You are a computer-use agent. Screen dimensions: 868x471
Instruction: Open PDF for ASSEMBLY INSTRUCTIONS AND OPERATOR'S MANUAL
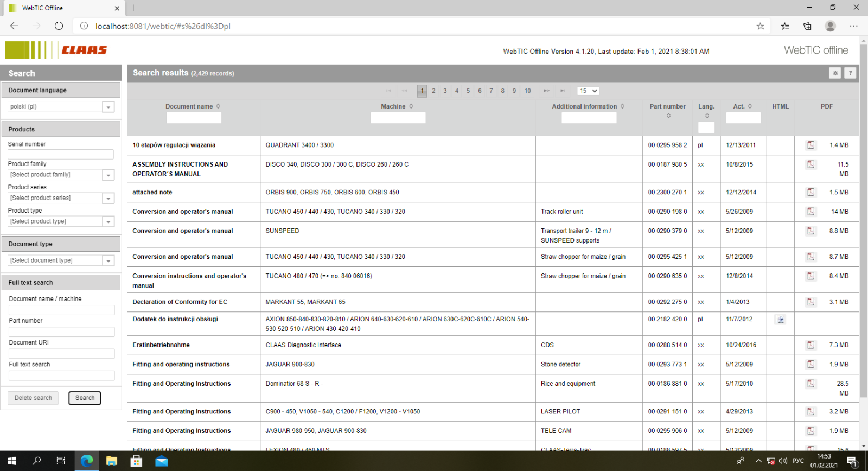point(810,164)
